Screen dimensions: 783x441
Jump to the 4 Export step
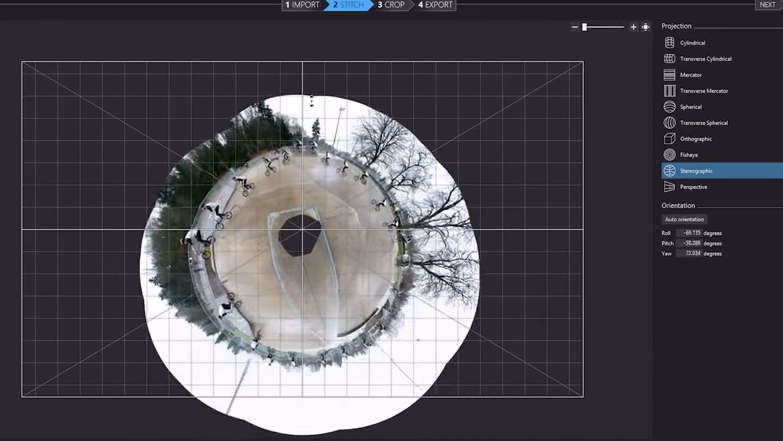click(x=436, y=5)
